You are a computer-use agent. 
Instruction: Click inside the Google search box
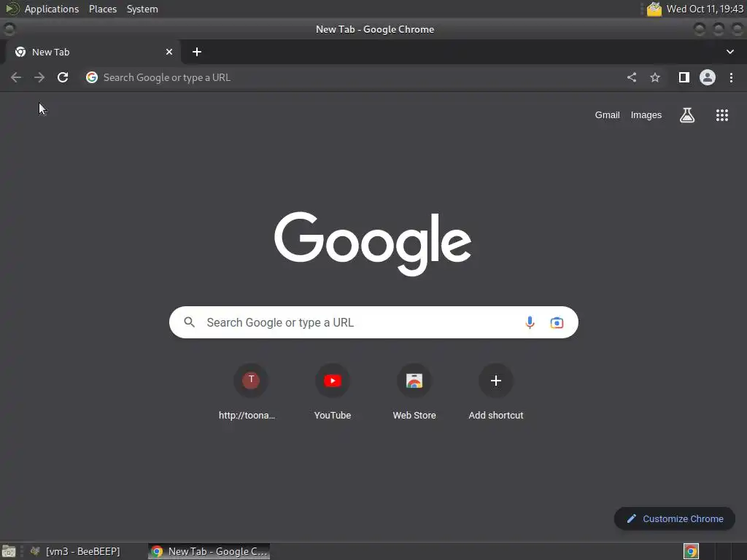pos(373,322)
